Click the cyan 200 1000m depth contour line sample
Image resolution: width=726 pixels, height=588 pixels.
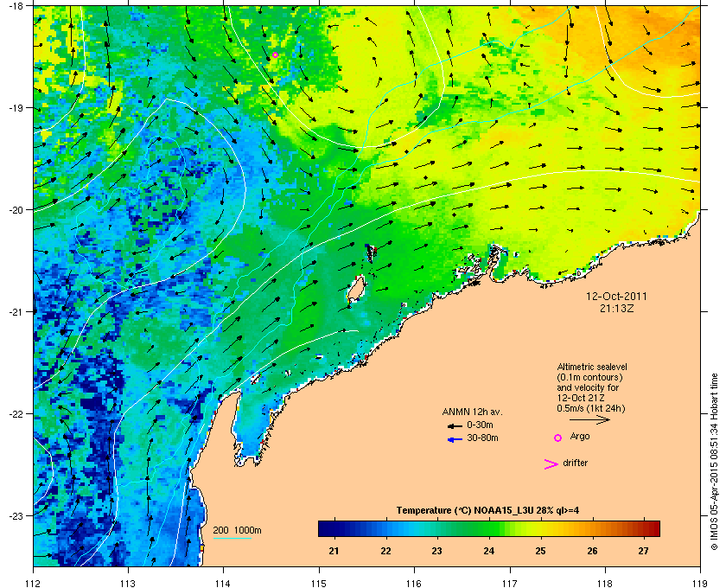click(x=232, y=538)
